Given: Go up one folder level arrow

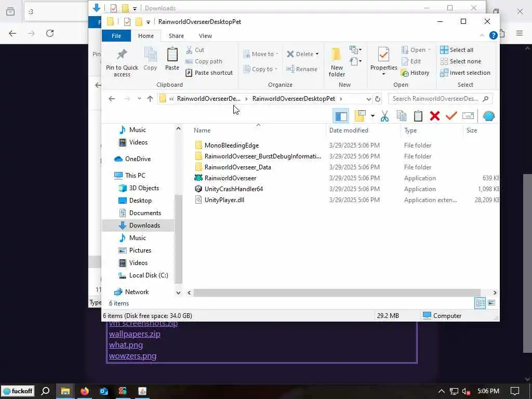Looking at the screenshot, I should coord(150,99).
